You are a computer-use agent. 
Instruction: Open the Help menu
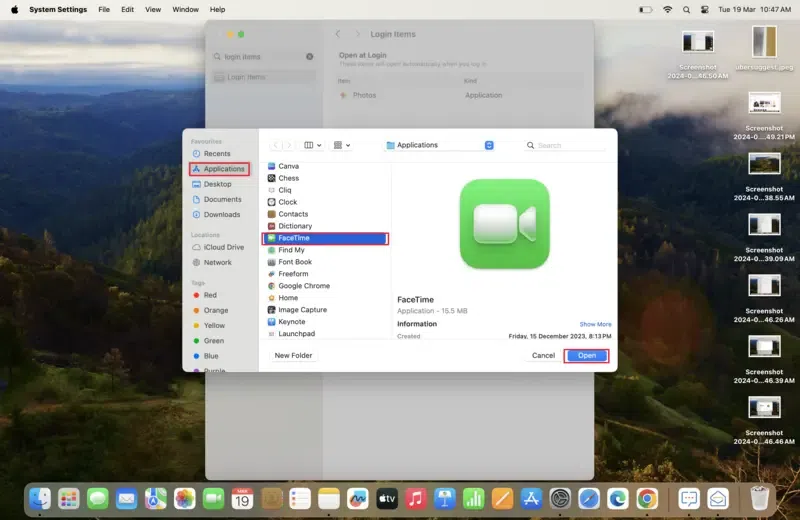pyautogui.click(x=217, y=9)
